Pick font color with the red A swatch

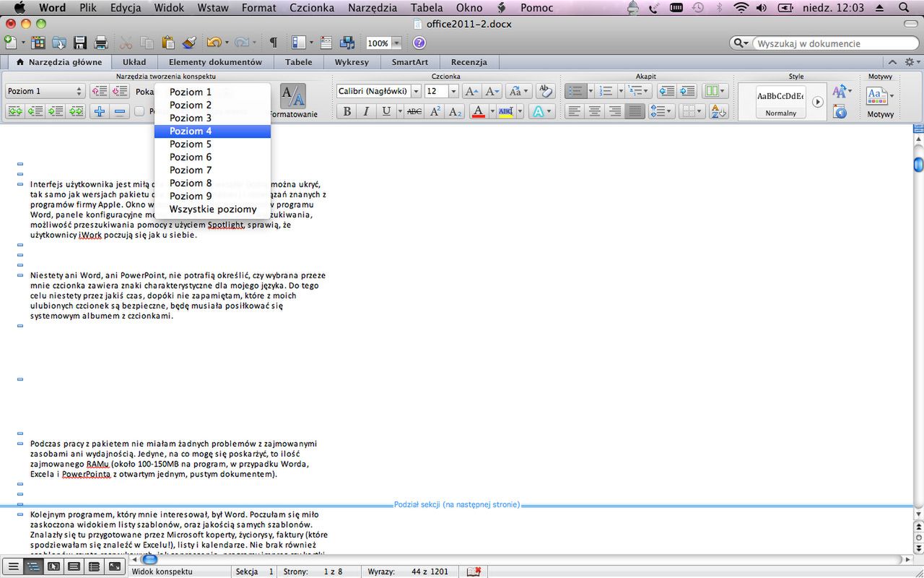point(478,111)
